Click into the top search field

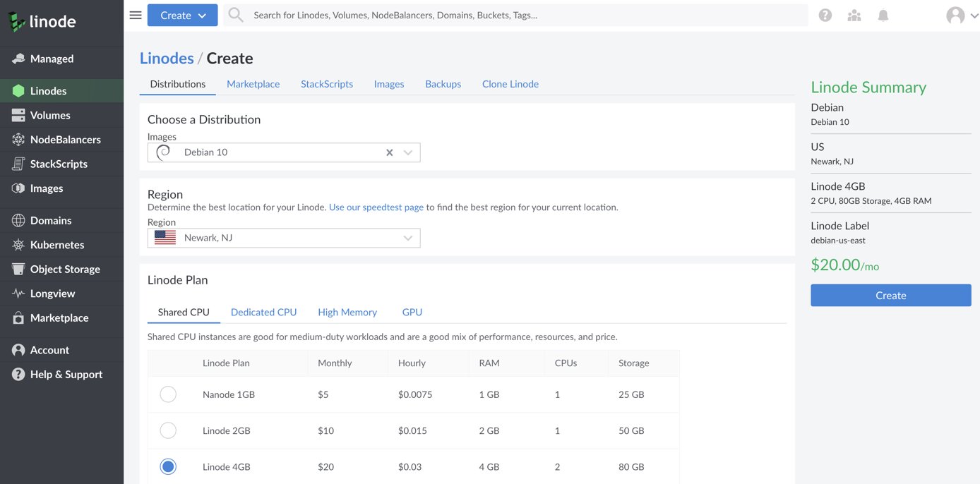coord(522,15)
